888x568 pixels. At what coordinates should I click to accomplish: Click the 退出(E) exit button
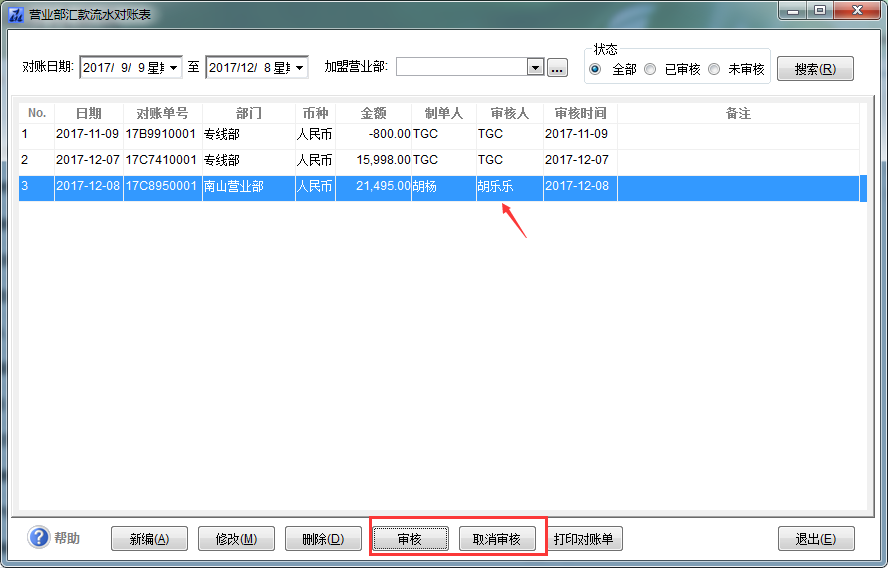coord(816,539)
